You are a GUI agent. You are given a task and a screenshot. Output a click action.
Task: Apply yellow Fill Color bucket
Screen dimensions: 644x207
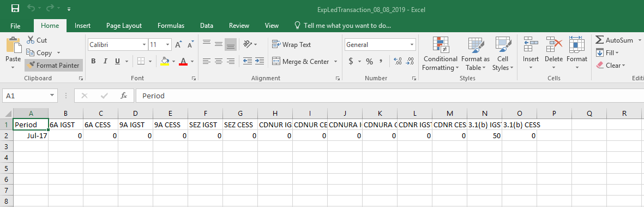pos(165,61)
